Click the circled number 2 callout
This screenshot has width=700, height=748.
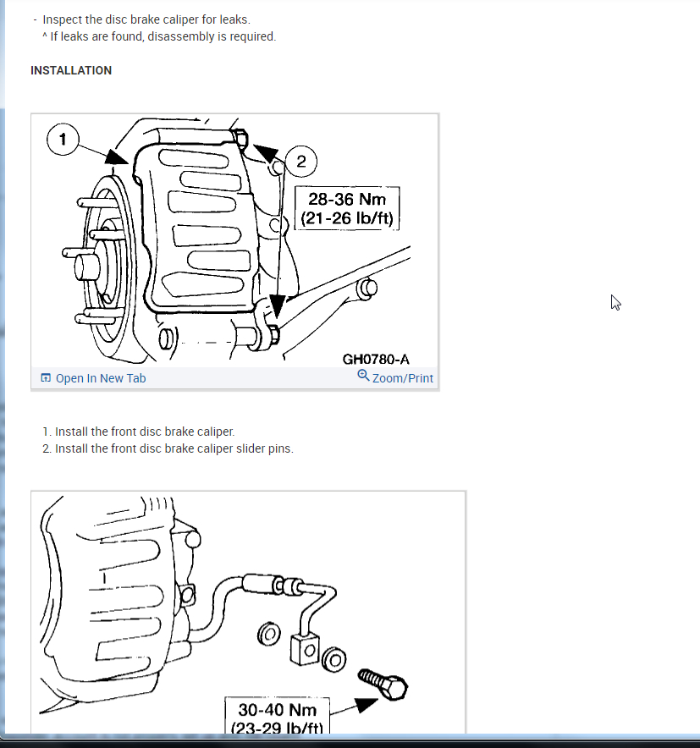coord(301,162)
